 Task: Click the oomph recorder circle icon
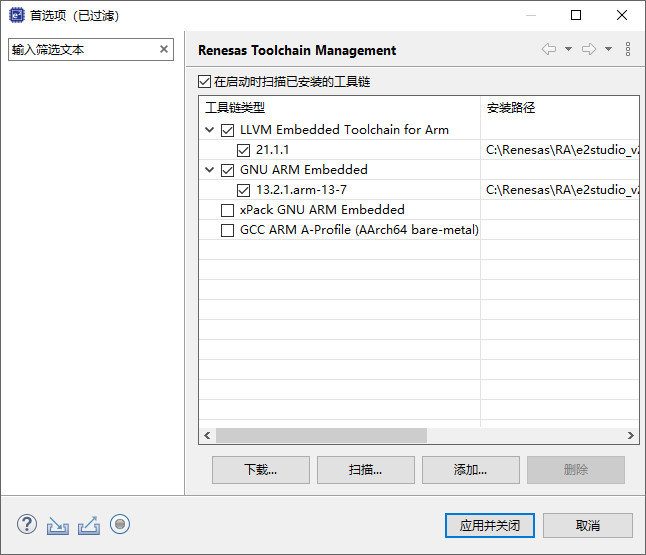pos(120,525)
